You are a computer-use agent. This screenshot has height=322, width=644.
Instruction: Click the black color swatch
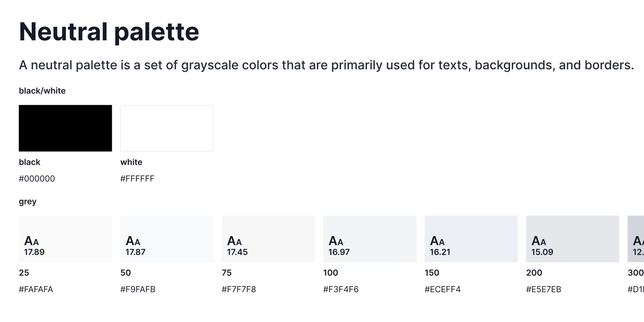pos(65,128)
